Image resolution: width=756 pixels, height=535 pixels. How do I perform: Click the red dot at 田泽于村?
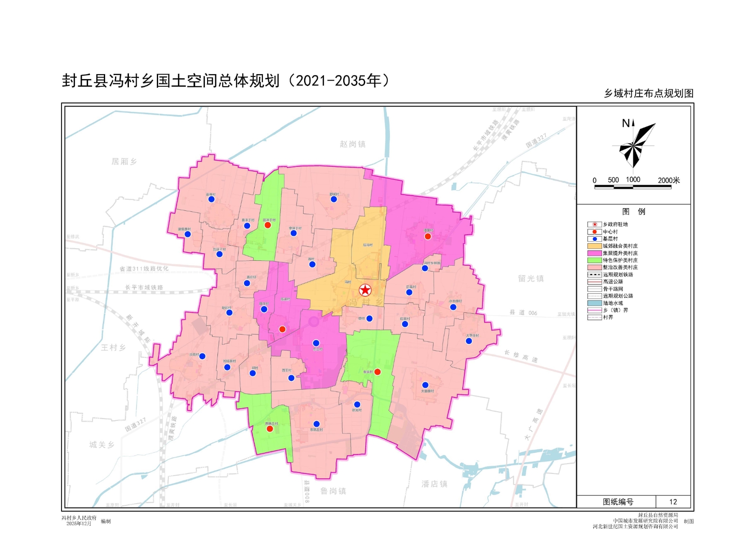(268, 225)
